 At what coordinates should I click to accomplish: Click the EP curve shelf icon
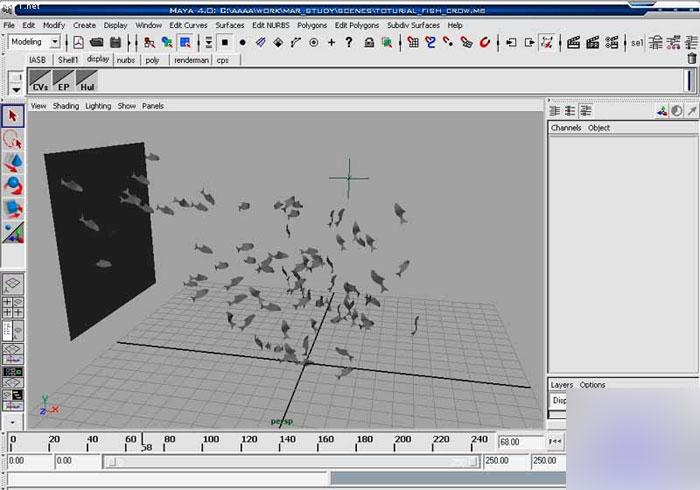(64, 81)
